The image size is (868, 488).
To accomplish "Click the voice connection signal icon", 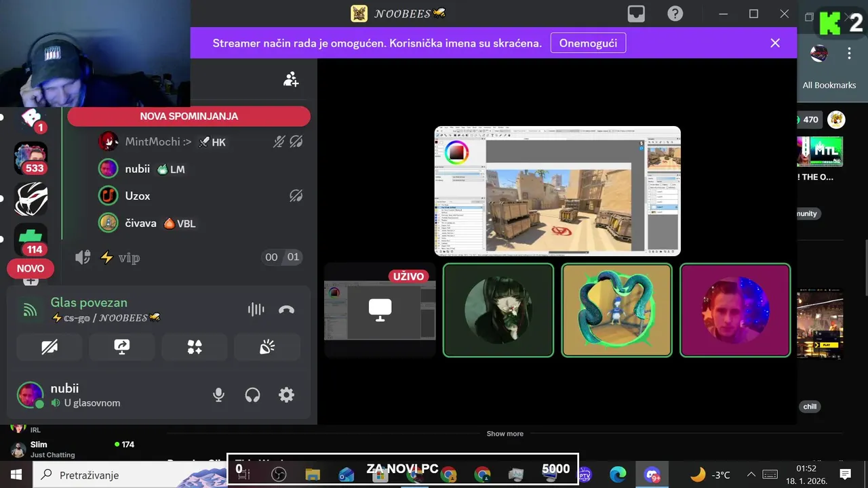I will (30, 310).
